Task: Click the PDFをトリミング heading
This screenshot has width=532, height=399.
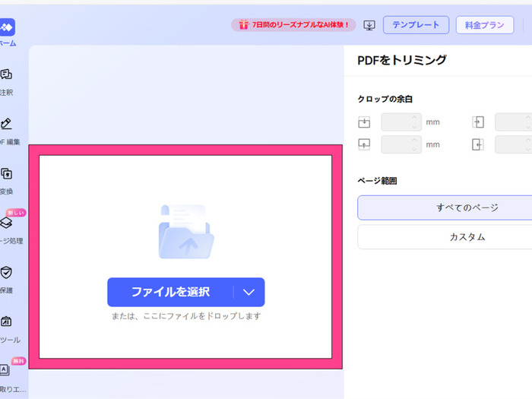Action: pyautogui.click(x=402, y=60)
